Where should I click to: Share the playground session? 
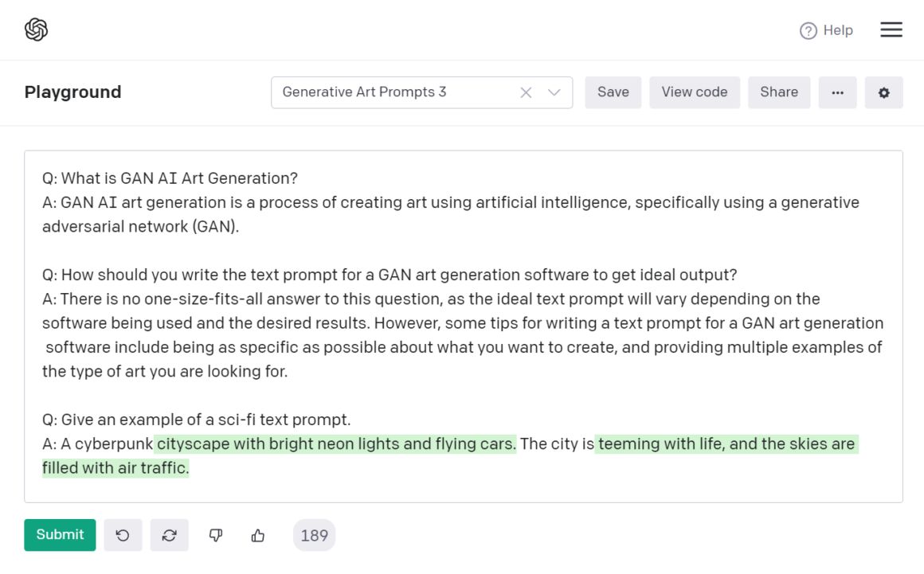[x=779, y=92]
